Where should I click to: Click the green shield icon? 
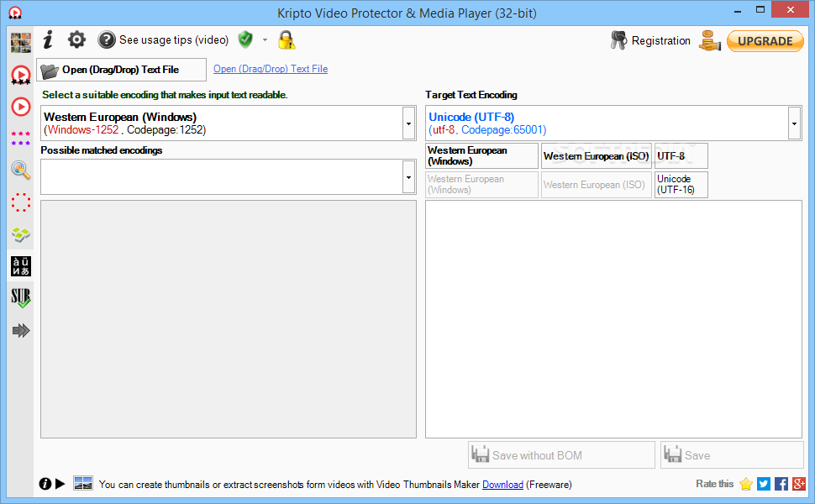pos(245,39)
